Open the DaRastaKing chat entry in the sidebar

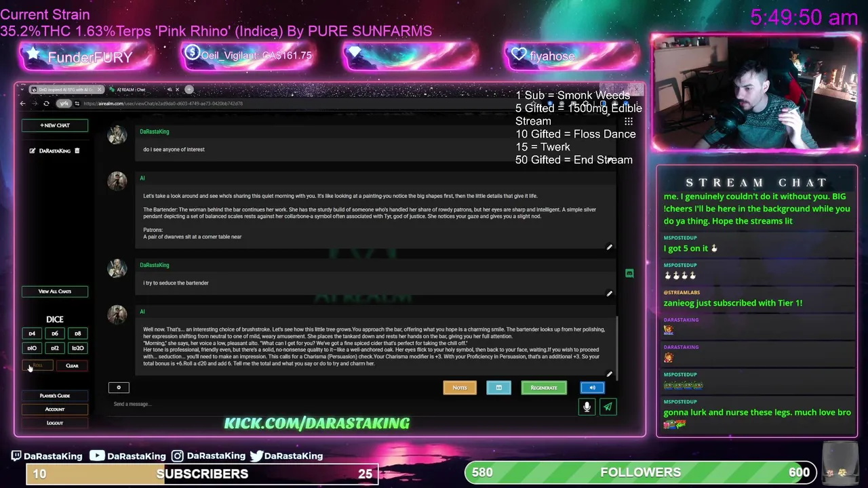(54, 150)
